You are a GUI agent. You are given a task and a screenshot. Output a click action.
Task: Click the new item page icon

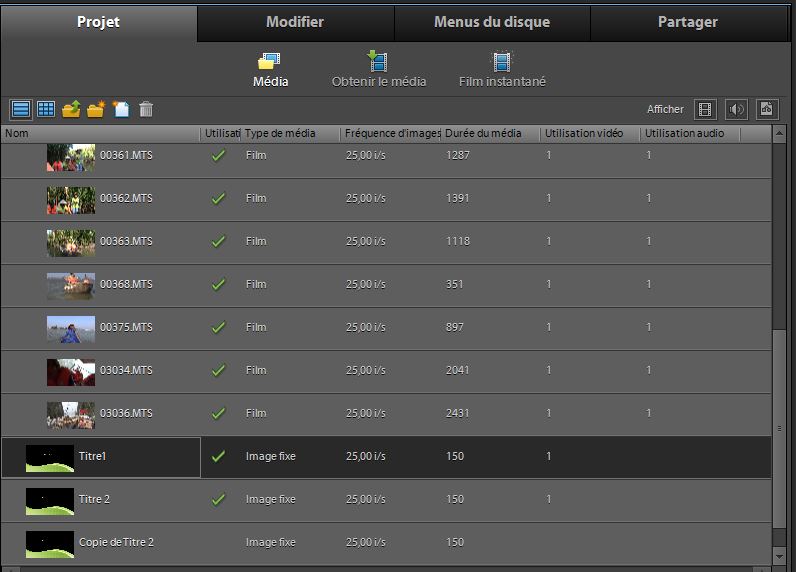click(121, 109)
